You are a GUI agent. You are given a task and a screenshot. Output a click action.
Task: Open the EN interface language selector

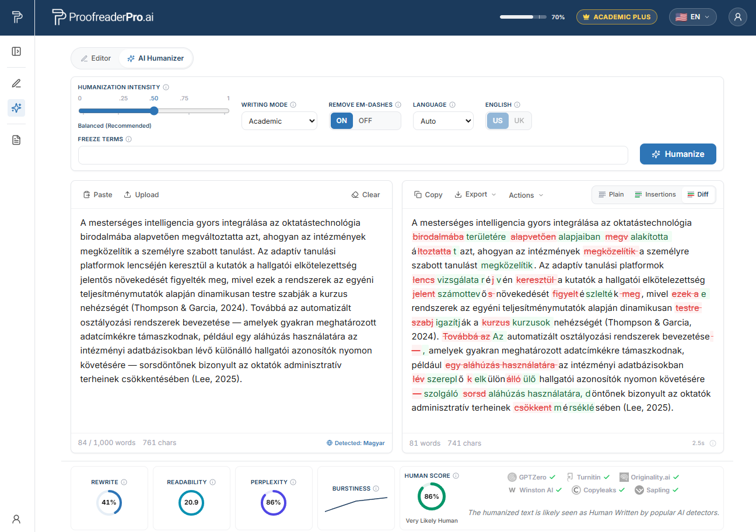(x=693, y=17)
